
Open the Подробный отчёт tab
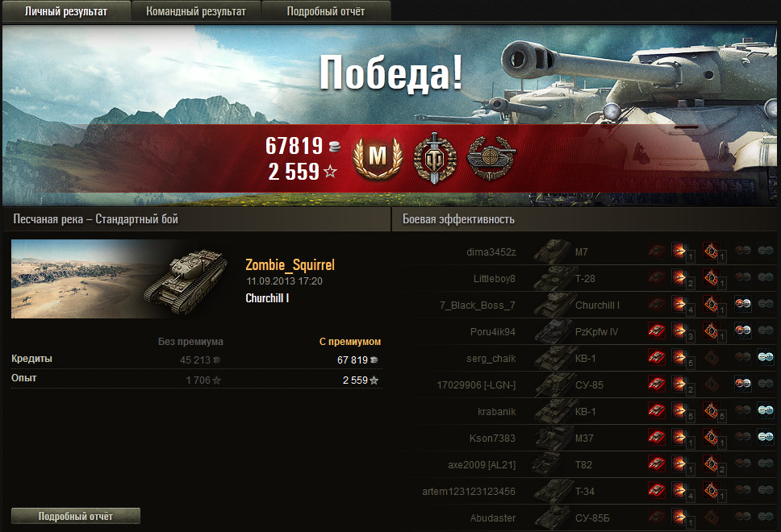pyautogui.click(x=326, y=11)
